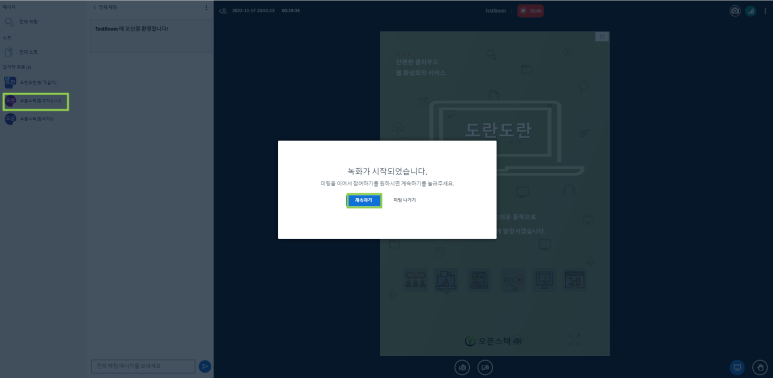
Task: Go back using chat header arrow
Action: pyautogui.click(x=95, y=8)
